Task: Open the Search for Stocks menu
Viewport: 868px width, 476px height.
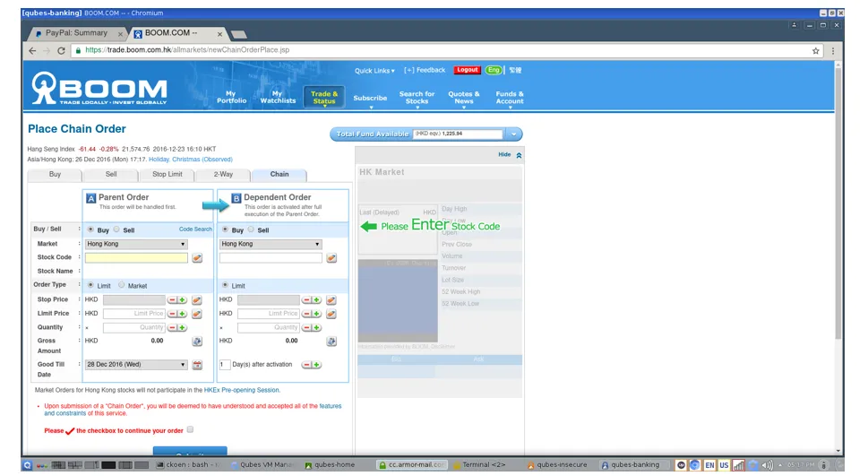Action: point(417,98)
